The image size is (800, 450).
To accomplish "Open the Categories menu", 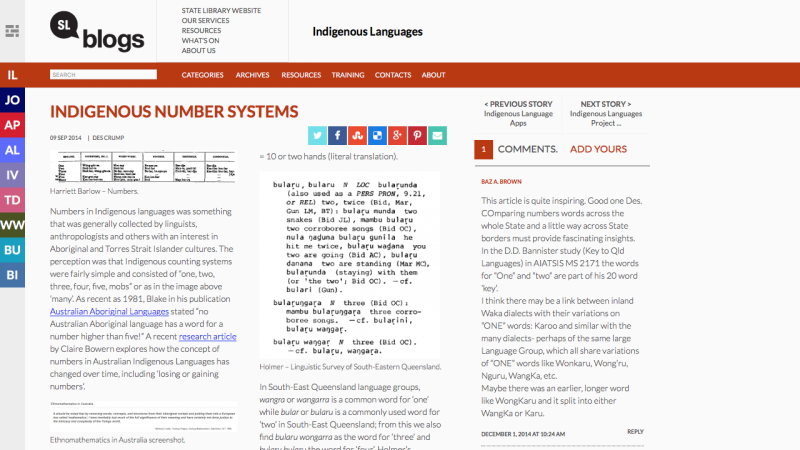I will pyautogui.click(x=203, y=75).
